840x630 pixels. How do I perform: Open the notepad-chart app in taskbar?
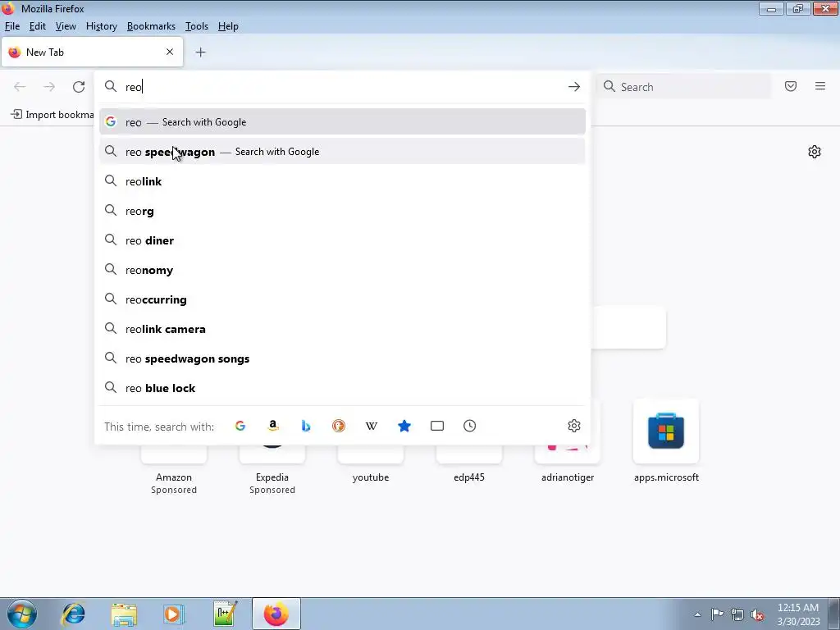coord(225,614)
